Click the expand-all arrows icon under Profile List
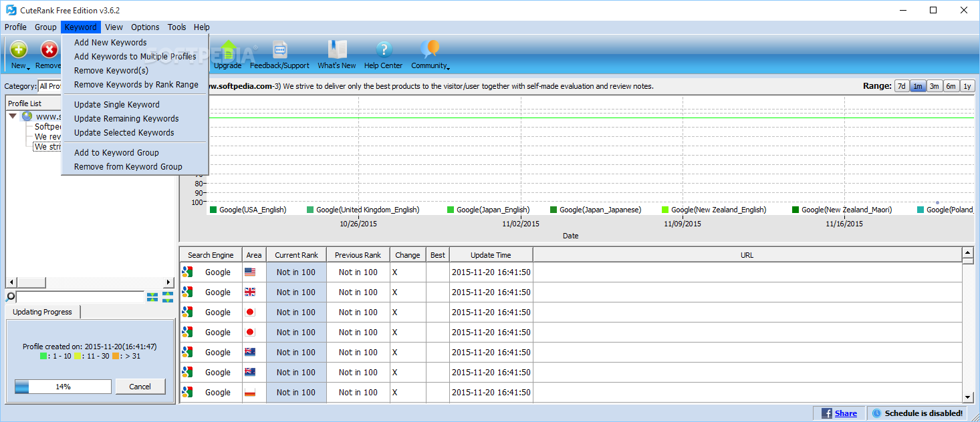This screenshot has width=980, height=422. tap(168, 297)
